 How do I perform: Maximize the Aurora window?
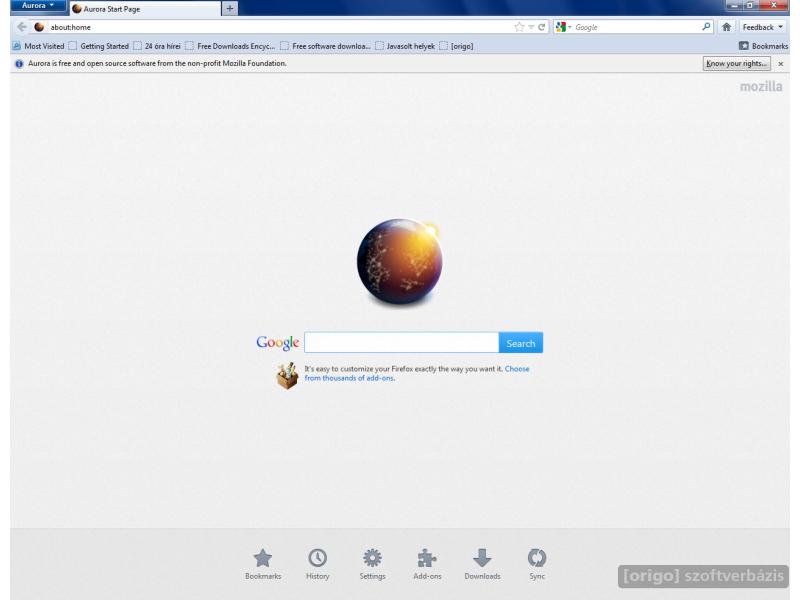[x=750, y=5]
